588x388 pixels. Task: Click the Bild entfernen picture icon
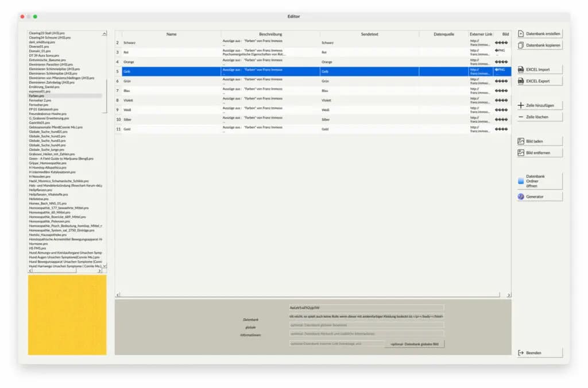521,153
